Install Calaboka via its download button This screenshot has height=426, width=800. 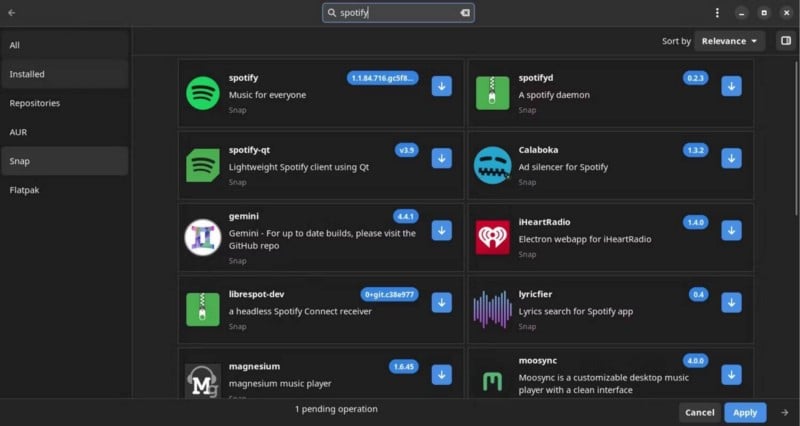coord(731,158)
